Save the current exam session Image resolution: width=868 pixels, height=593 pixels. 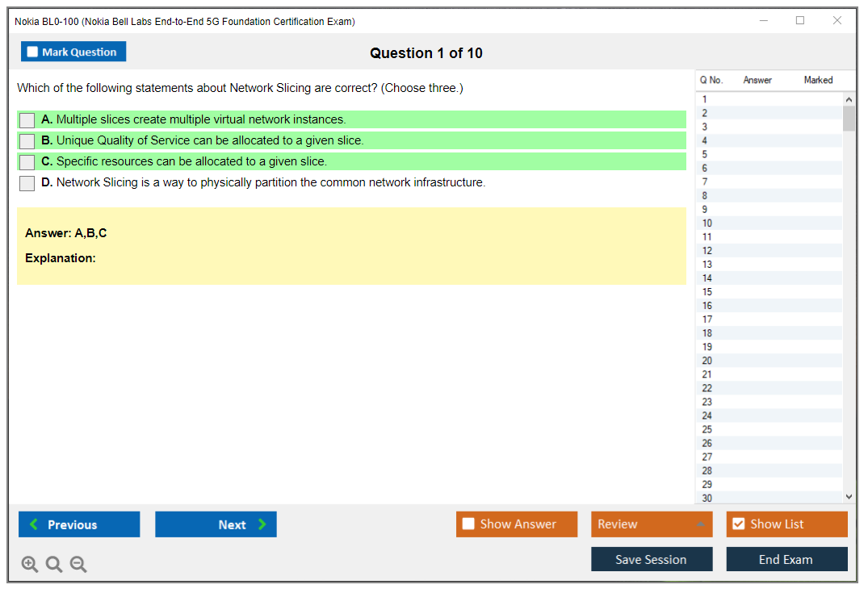(x=652, y=559)
